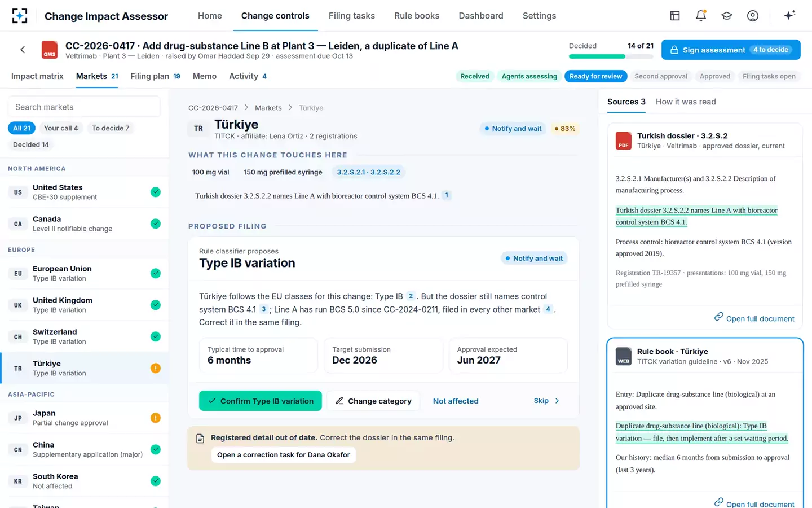Image resolution: width=812 pixels, height=508 pixels.
Task: Click the orange warning icon on Türkiye row
Action: (156, 368)
